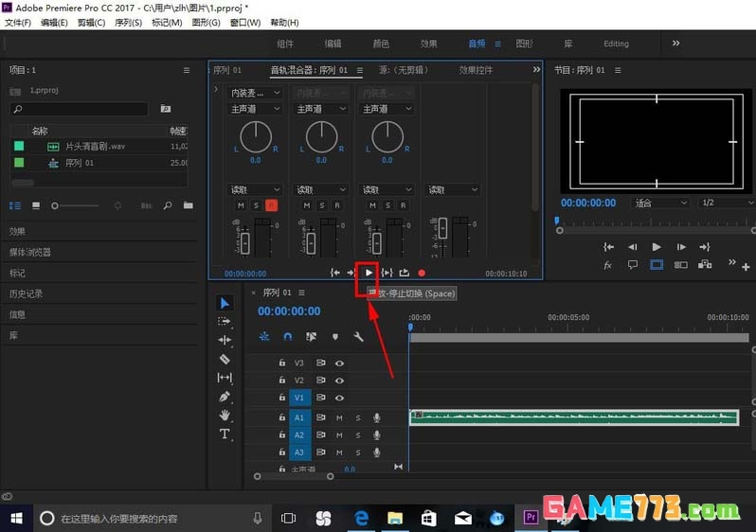Screen dimensions: 756x532
Task: Show hidden tabs in mixer panel
Action: (x=536, y=70)
